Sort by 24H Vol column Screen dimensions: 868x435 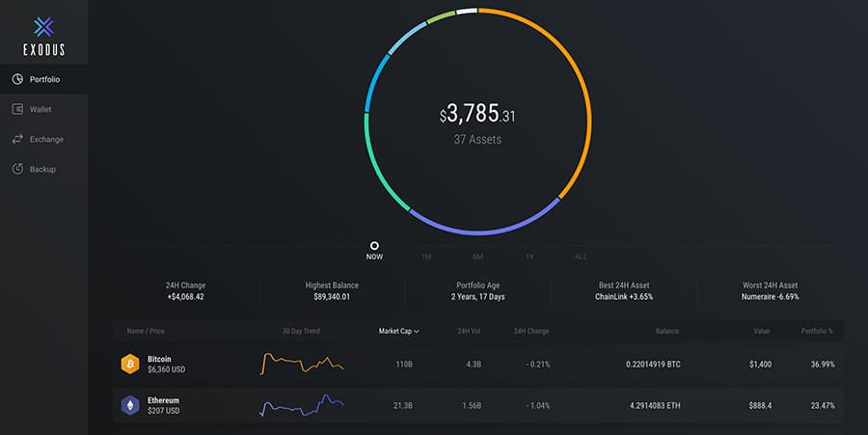(x=469, y=331)
